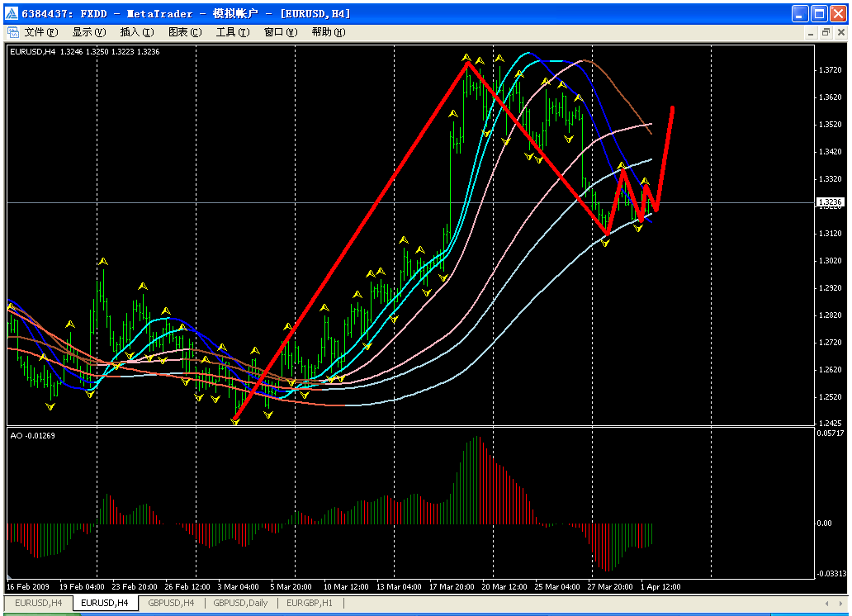The height and width of the screenshot is (616, 852).
Task: Select the leftmost inactive EURUSD,H4 tab
Action: click(x=38, y=604)
